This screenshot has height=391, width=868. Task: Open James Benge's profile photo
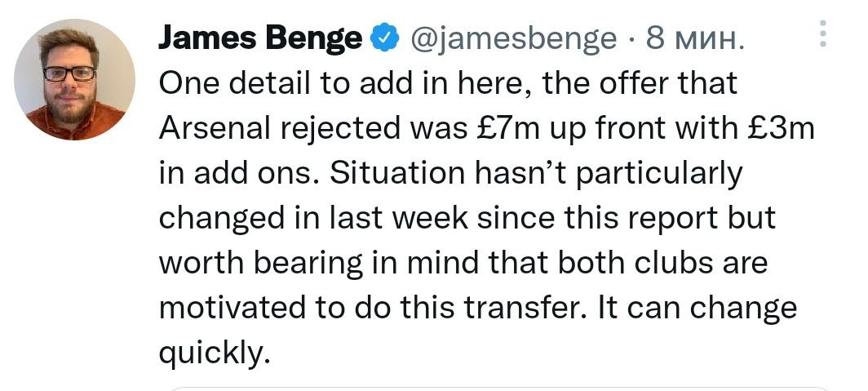click(75, 80)
